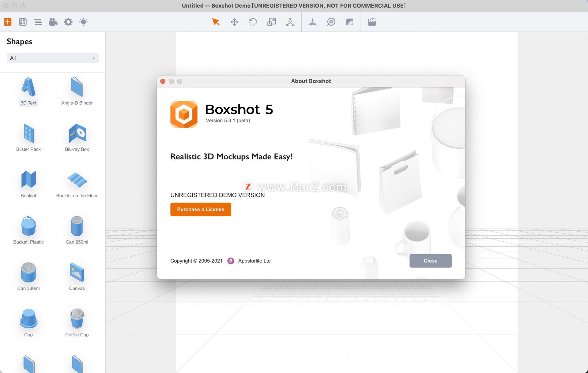
Task: Open the scene layout grid panel
Action: [x=23, y=22]
